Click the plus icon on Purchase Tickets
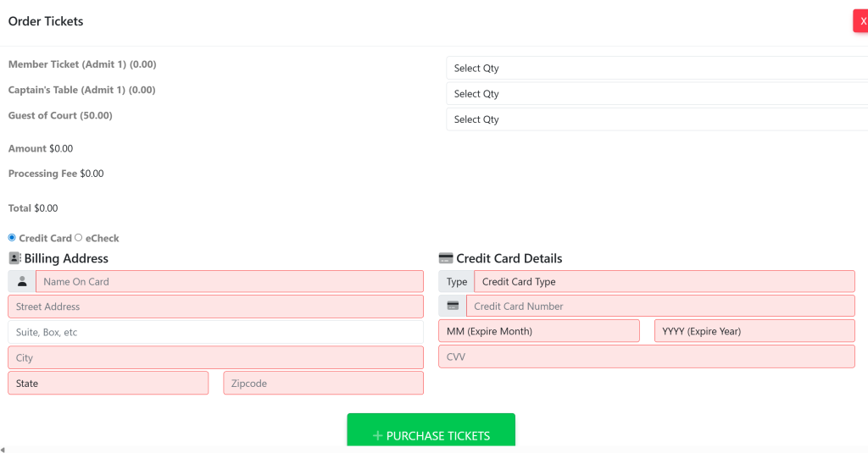 coord(377,436)
